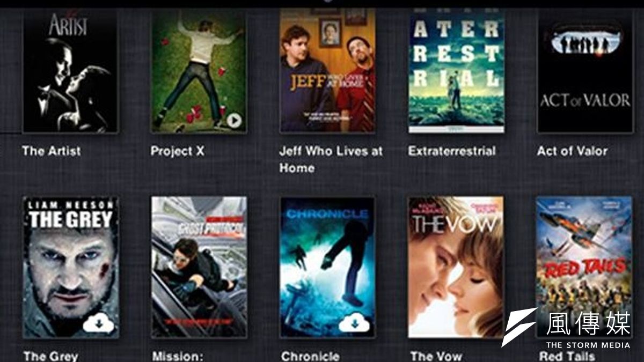Select the Project X poster artwork
The image size is (644, 362).
pyautogui.click(x=199, y=71)
